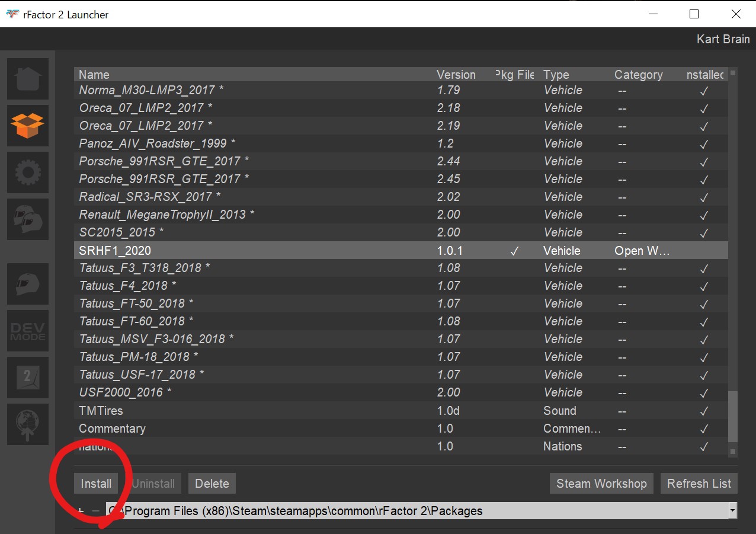Expand the Packages folder path dropdown arrow

[x=732, y=510]
